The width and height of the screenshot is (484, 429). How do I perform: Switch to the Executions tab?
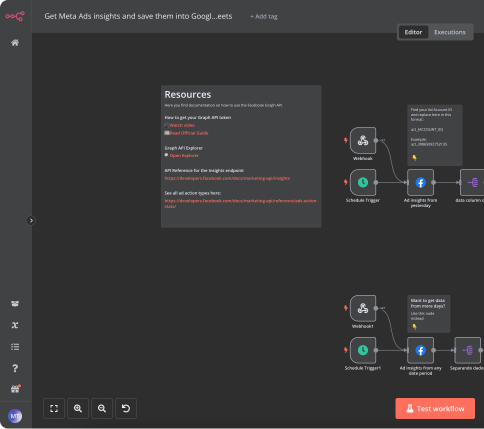tap(450, 32)
